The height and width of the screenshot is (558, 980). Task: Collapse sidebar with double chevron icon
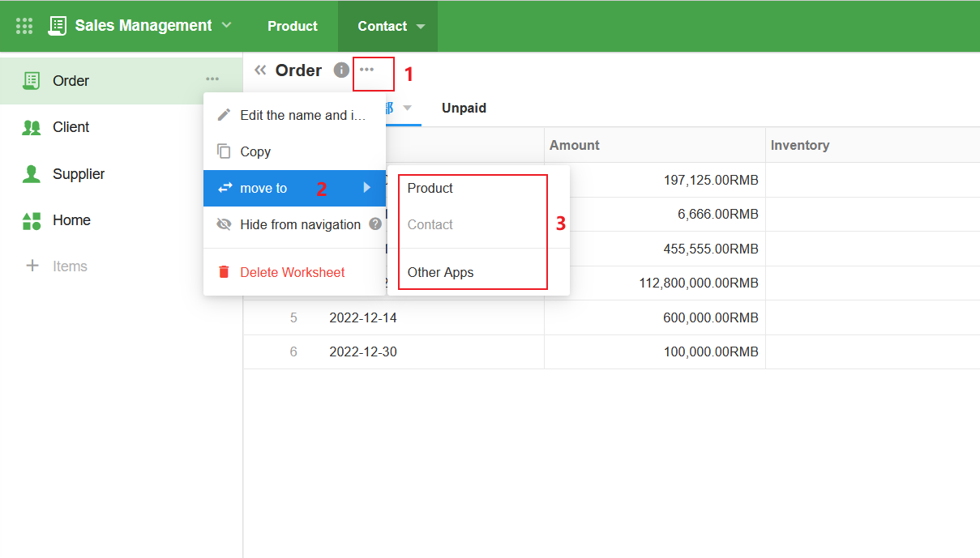[x=260, y=70]
